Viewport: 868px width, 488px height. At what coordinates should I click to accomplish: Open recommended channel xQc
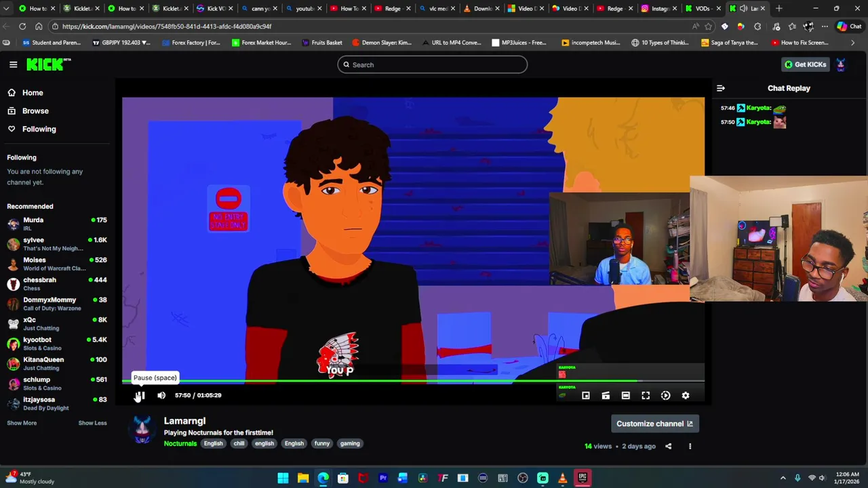click(x=57, y=323)
